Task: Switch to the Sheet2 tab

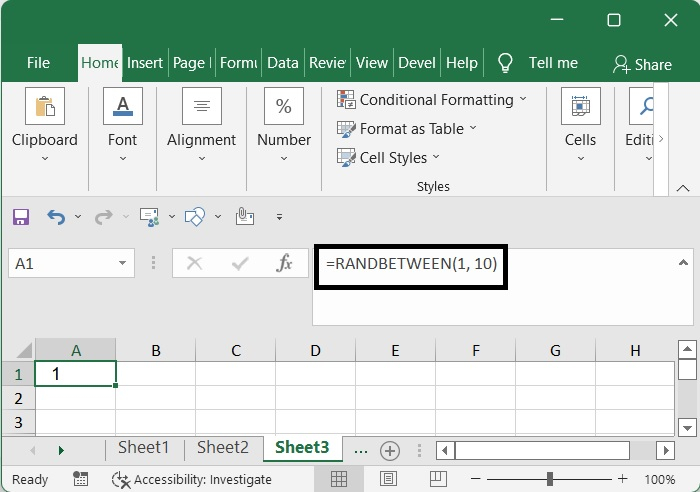Action: point(222,448)
